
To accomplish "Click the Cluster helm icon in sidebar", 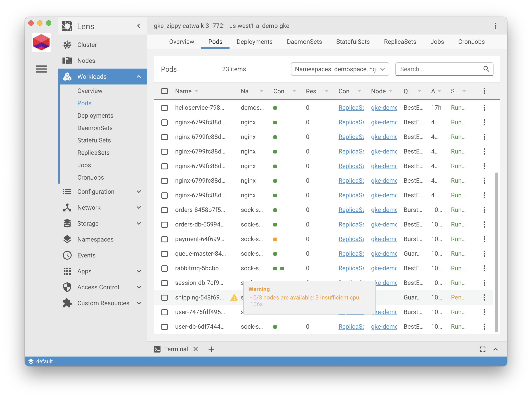I will tap(67, 44).
